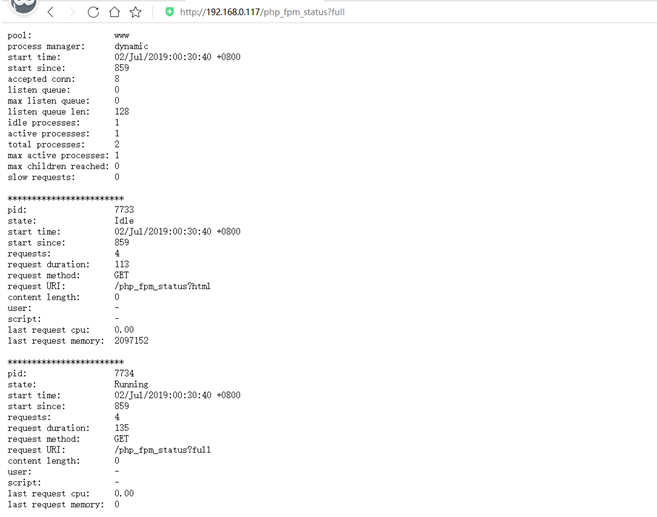Click the 'max active processes:' label
This screenshot has width=657, height=517.
pos(58,155)
